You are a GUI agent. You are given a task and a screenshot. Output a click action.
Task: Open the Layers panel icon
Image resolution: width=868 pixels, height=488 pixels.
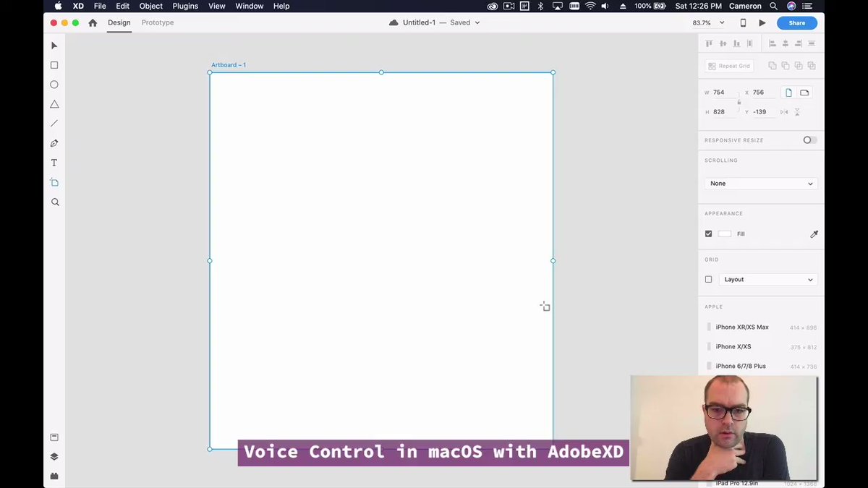[x=54, y=457]
